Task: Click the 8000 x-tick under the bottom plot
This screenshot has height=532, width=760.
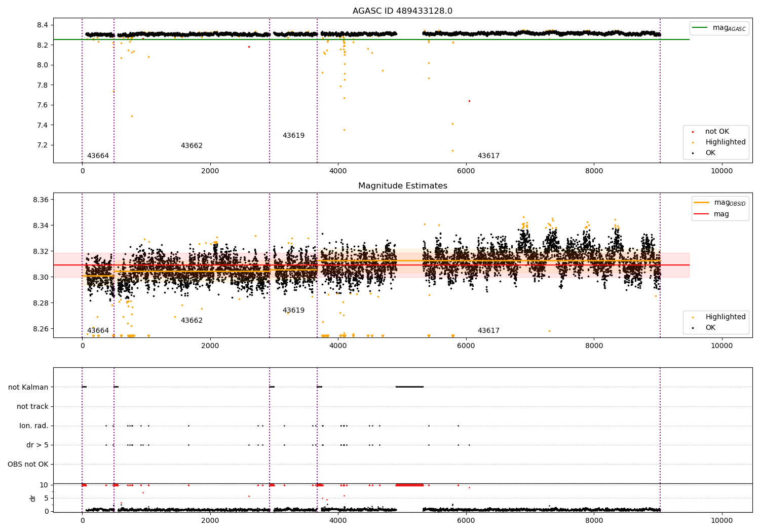Action: [594, 521]
